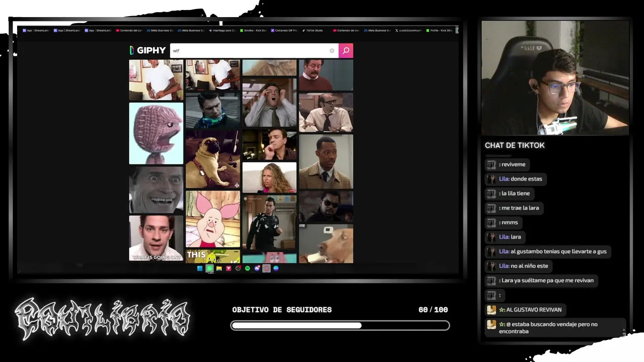Viewport: 644px width, 362px height.
Task: Open File Explorer from the taskbar
Action: pos(219,268)
